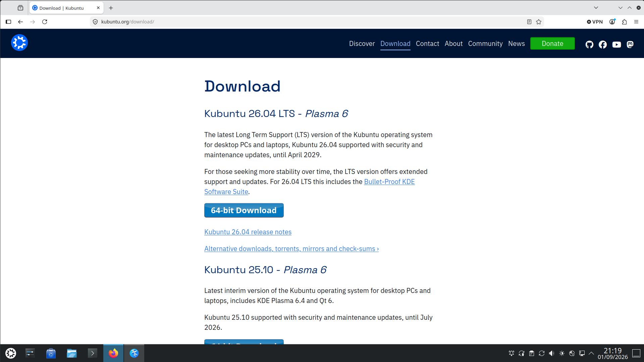Close the Download | Kubuntu tab
The width and height of the screenshot is (644, 362).
pyautogui.click(x=98, y=8)
